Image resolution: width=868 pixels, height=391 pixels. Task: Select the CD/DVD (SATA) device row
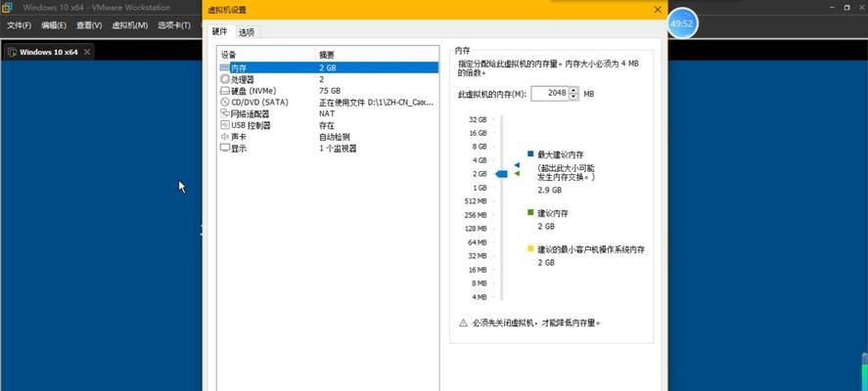tap(329, 103)
